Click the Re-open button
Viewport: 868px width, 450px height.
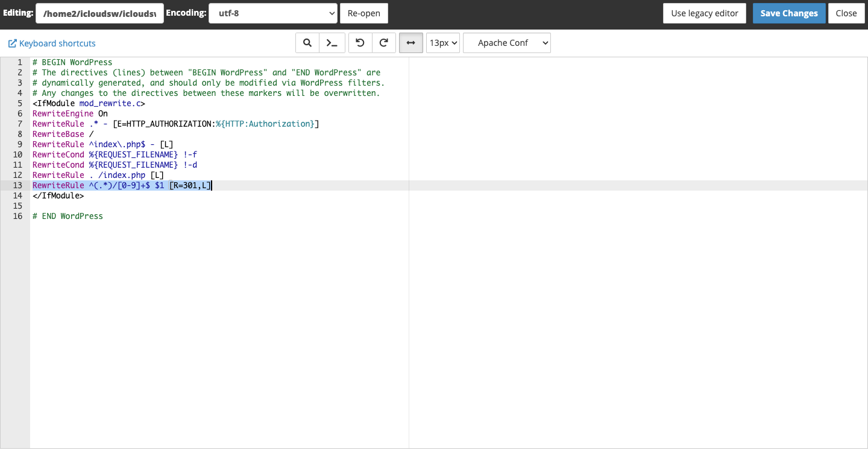tap(364, 13)
